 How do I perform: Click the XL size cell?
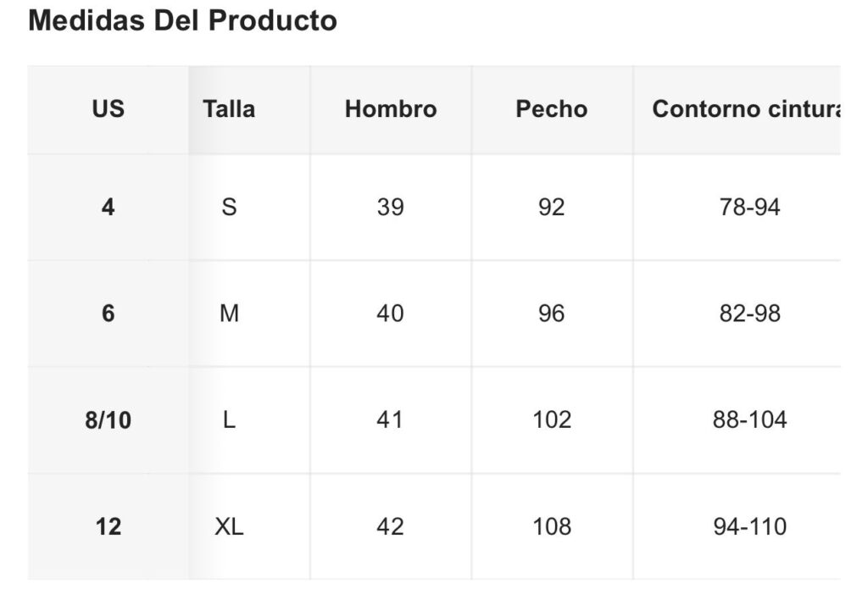(229, 526)
